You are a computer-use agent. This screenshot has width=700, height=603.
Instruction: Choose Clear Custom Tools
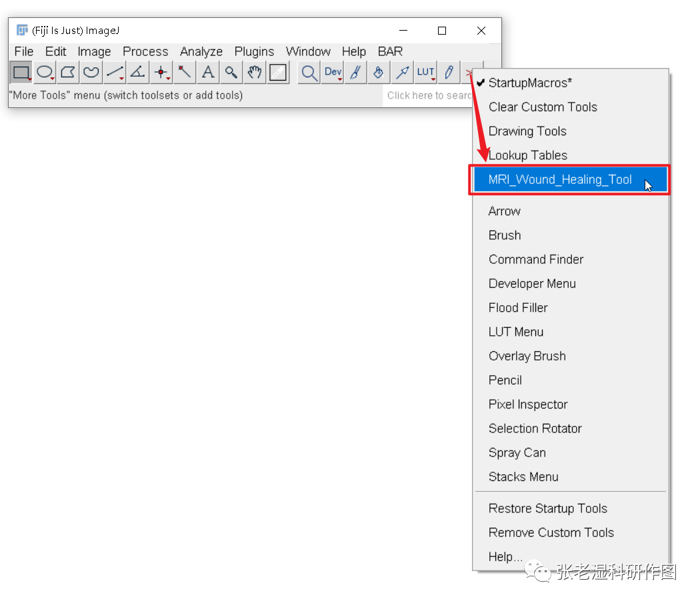pos(571,107)
